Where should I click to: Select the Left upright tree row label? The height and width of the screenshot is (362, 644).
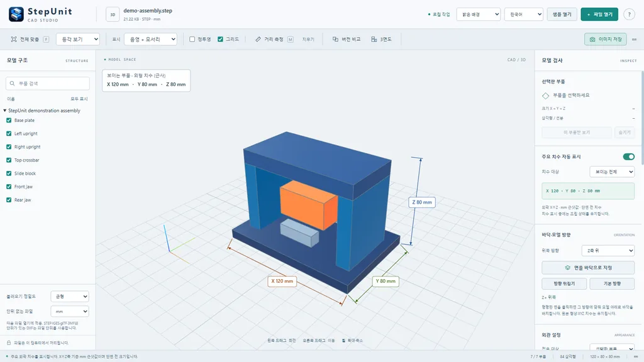point(26,133)
